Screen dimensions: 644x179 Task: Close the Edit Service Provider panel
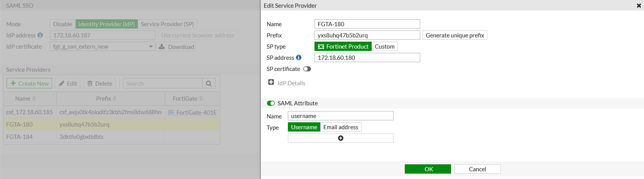click(639, 6)
